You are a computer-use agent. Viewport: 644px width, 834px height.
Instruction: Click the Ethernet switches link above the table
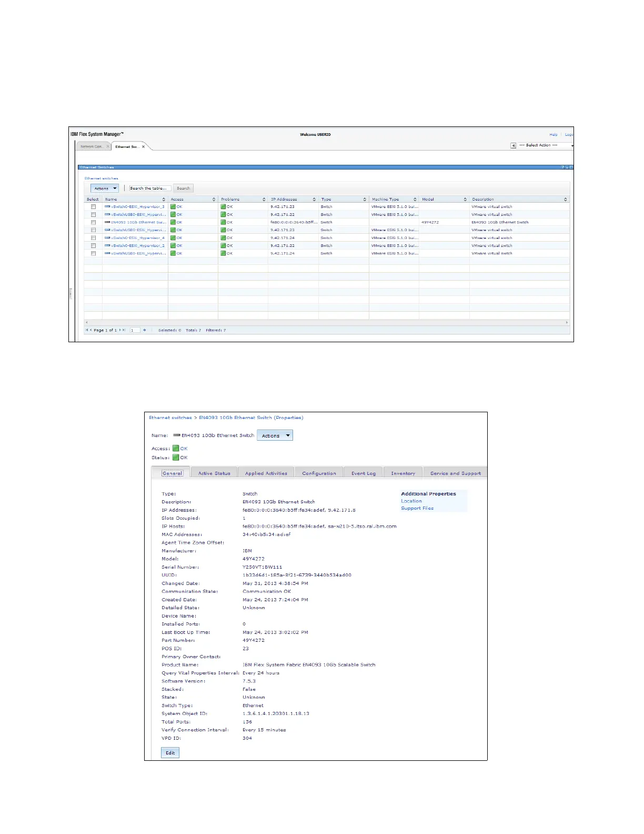[x=102, y=178]
